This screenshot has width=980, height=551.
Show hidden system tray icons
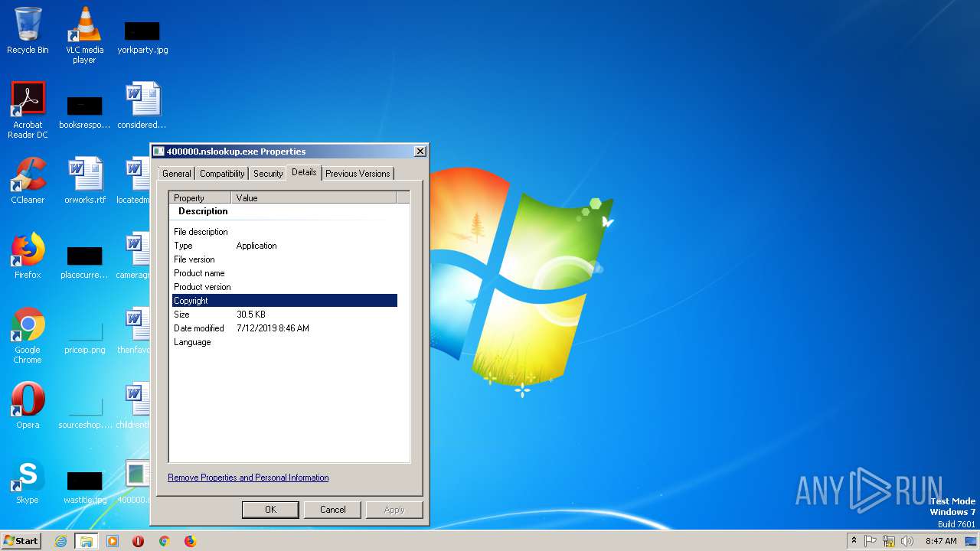[854, 541]
